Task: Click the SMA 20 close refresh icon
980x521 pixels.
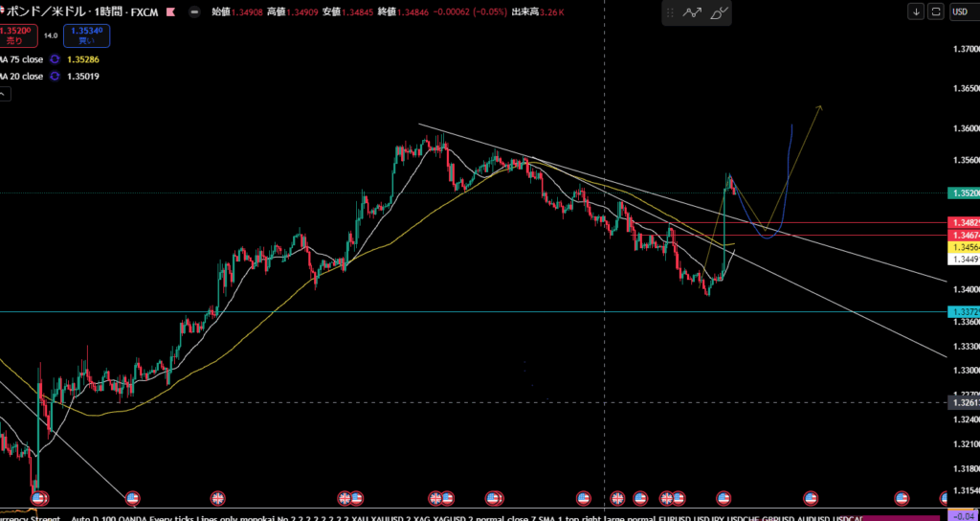Action: (x=55, y=77)
